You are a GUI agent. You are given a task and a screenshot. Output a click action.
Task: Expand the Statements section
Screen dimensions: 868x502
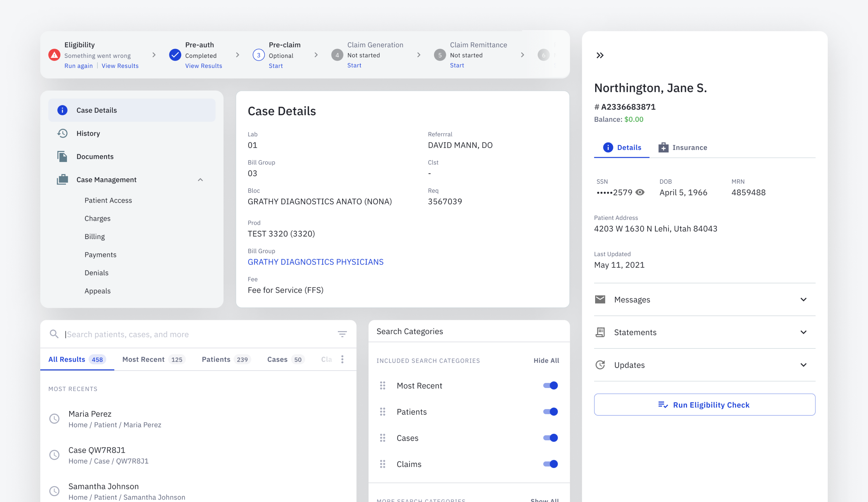[804, 332]
